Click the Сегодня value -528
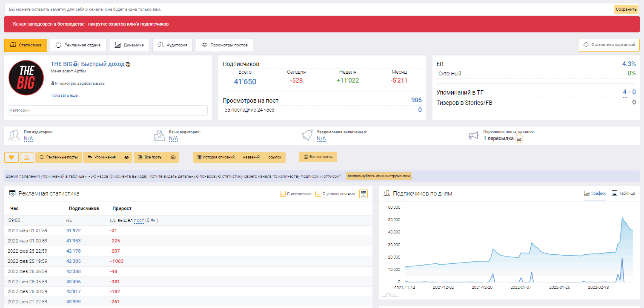Image resolution: width=644 pixels, height=308 pixels. (296, 81)
